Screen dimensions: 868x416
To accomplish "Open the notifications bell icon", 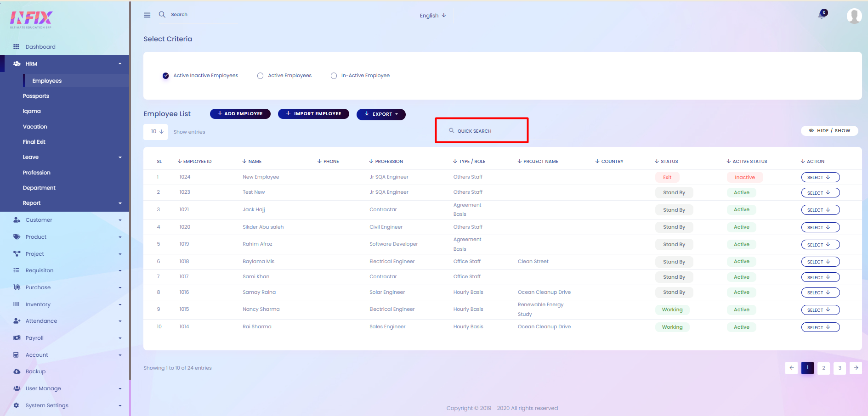I will point(822,15).
